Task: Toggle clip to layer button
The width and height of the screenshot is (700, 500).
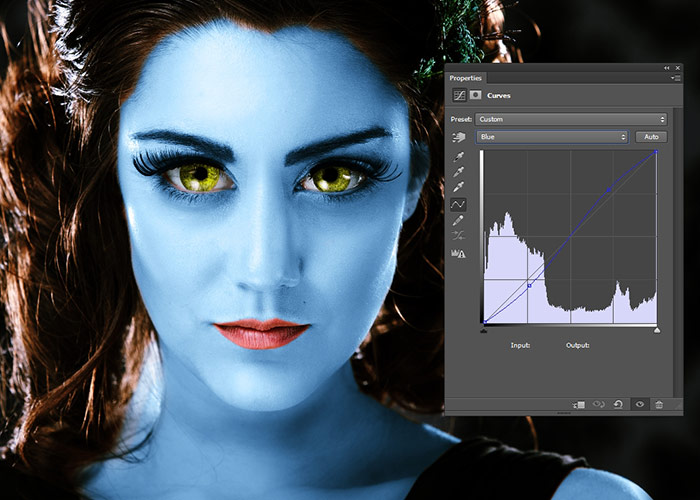Action: (x=579, y=404)
